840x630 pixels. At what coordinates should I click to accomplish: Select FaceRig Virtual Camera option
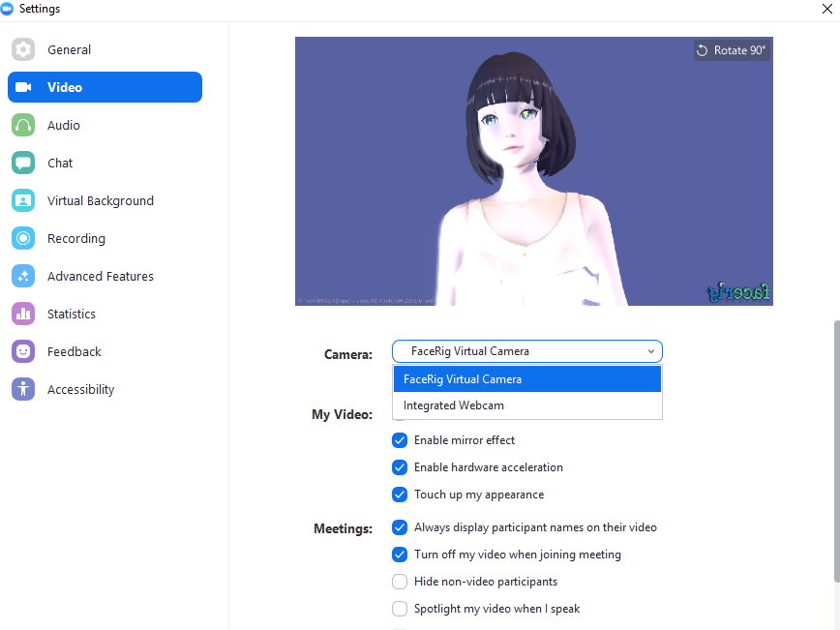coord(527,379)
